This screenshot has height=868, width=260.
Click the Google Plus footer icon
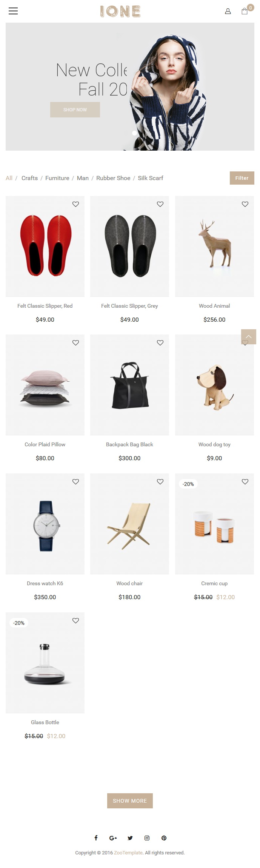pos(113,838)
